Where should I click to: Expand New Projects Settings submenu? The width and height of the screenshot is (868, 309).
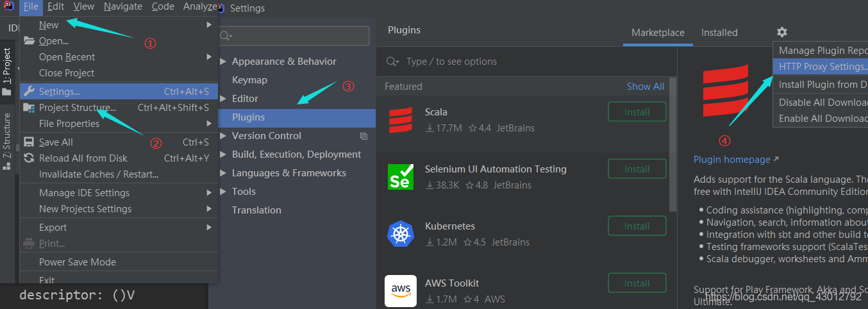click(x=119, y=209)
